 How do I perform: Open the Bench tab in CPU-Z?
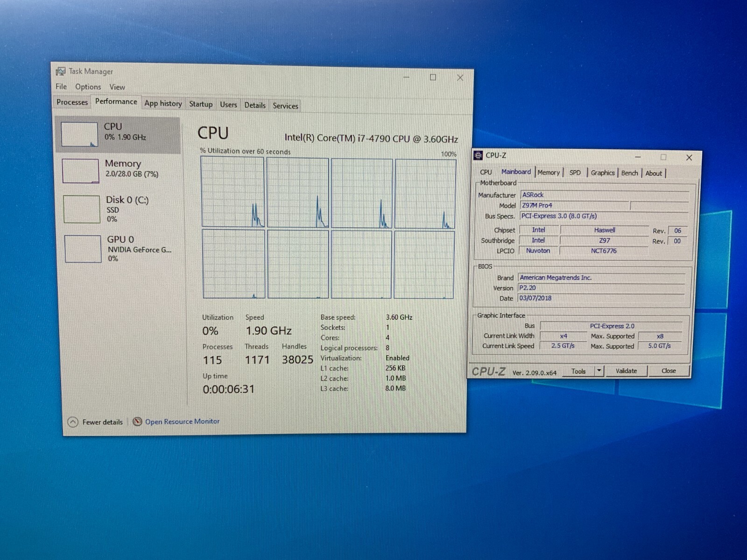tap(629, 173)
